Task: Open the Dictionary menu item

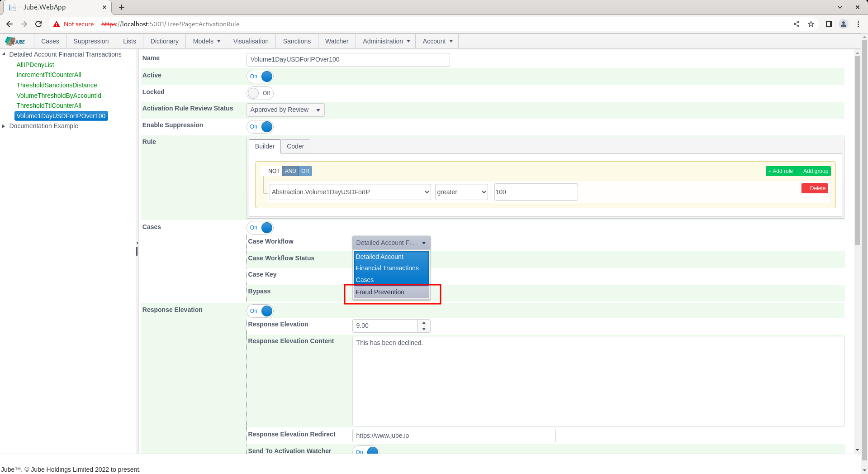Action: [x=164, y=41]
